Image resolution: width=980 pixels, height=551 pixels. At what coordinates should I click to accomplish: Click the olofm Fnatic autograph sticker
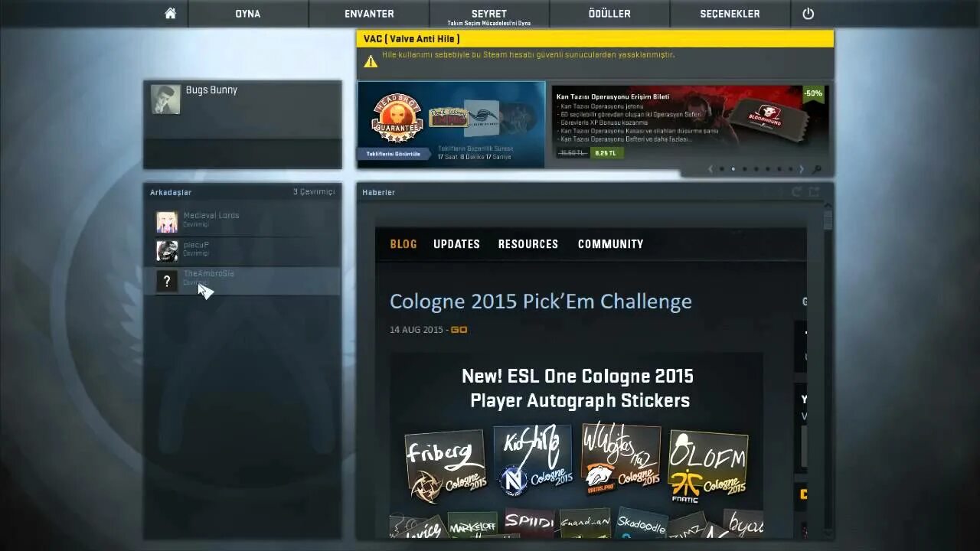pos(708,465)
